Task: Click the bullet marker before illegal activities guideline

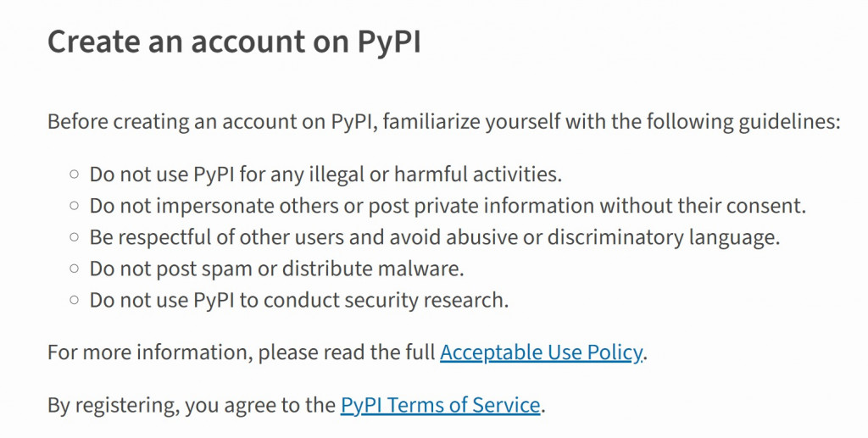Action: click(75, 175)
